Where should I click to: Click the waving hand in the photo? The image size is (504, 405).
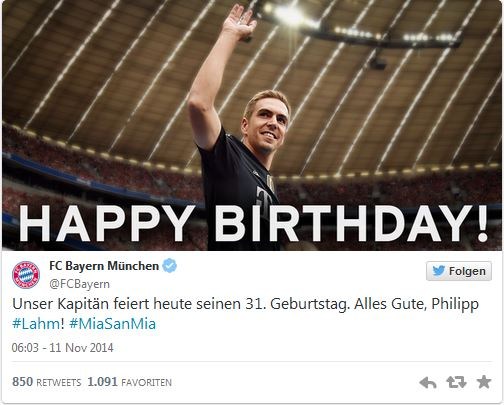[x=239, y=21]
